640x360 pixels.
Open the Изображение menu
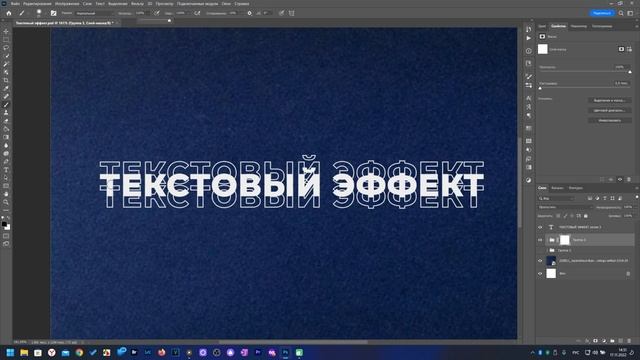point(67,4)
